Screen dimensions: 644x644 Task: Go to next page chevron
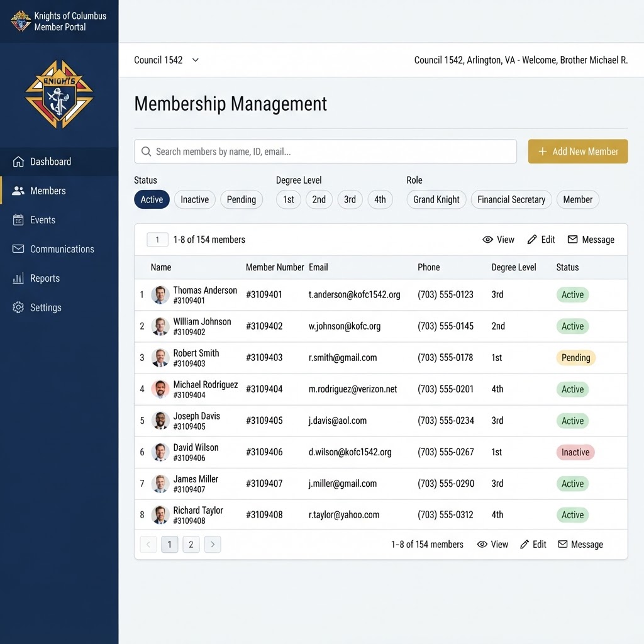213,544
